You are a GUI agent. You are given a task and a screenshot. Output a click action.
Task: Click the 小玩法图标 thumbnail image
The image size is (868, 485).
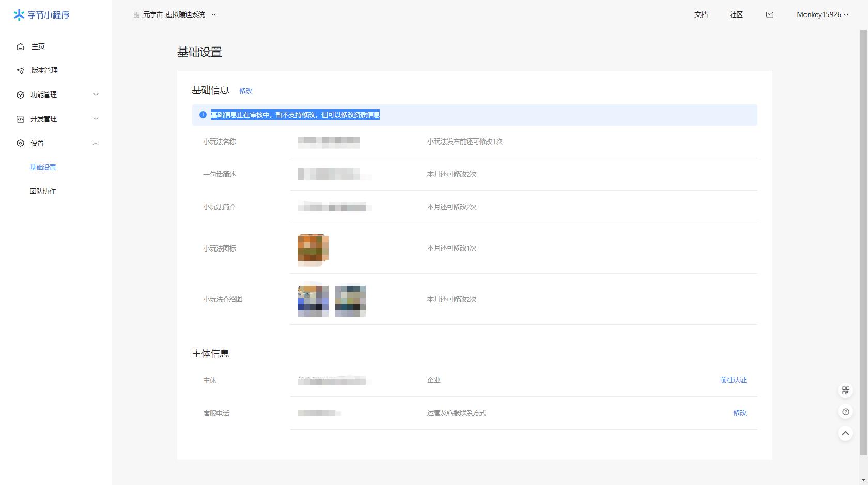click(x=313, y=250)
